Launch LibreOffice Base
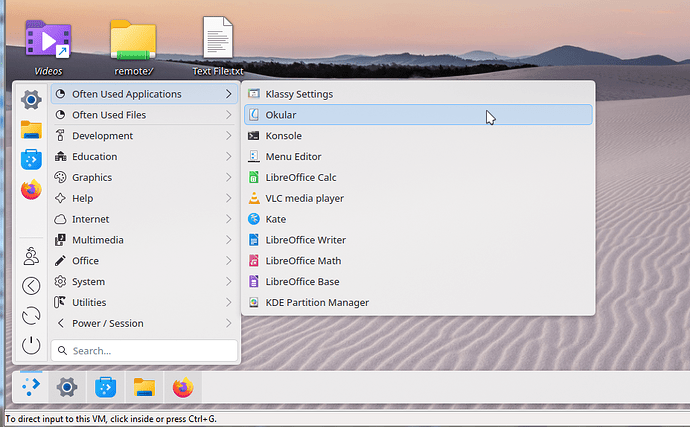Image resolution: width=690 pixels, height=427 pixels. (418, 281)
